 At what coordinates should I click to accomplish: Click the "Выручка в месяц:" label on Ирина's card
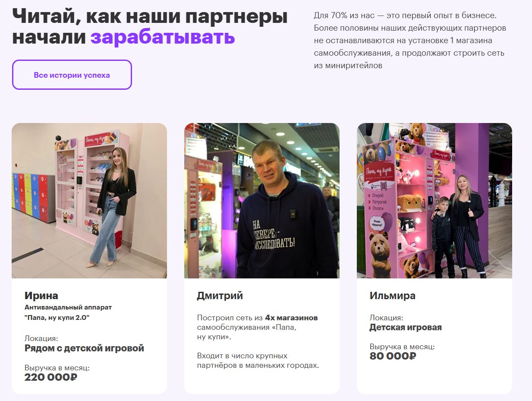pyautogui.click(x=57, y=368)
